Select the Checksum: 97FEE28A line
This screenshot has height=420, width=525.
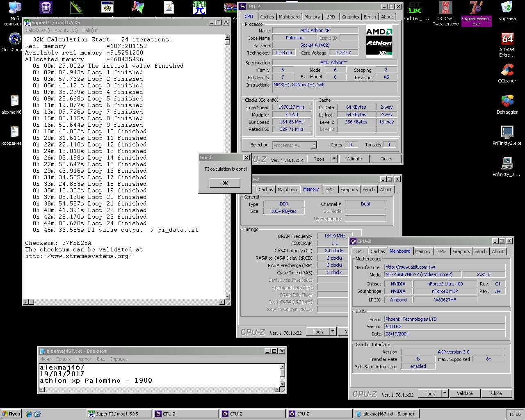(58, 243)
